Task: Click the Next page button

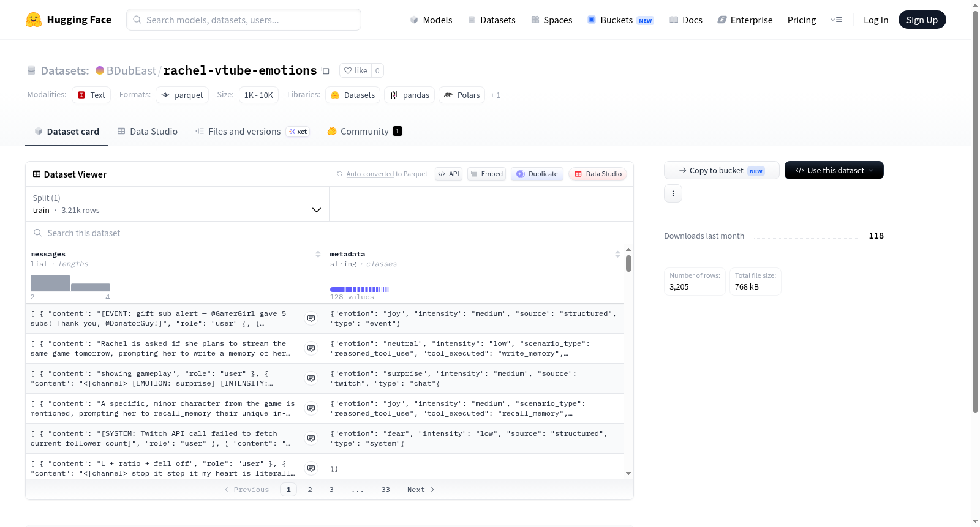Action: tap(421, 490)
